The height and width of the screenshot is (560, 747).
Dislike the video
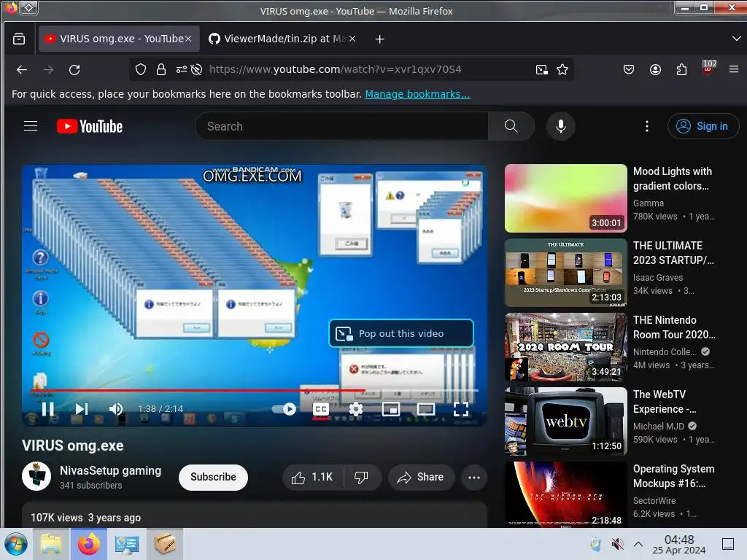pos(362,477)
